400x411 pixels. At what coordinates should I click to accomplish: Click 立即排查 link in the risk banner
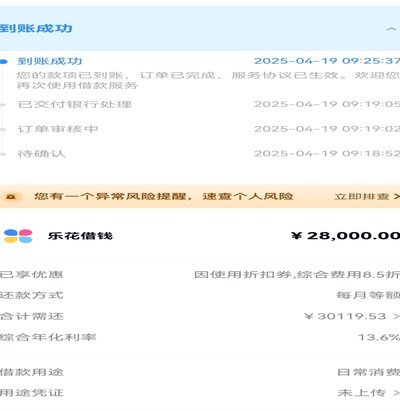(x=367, y=196)
